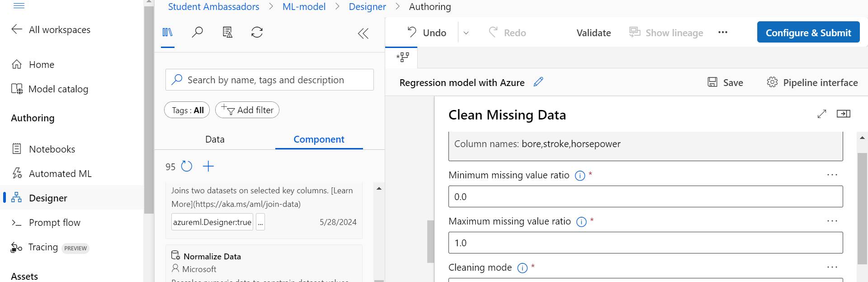The height and width of the screenshot is (282, 868).
Task: Click the Join Data description text
Action: click(262, 197)
